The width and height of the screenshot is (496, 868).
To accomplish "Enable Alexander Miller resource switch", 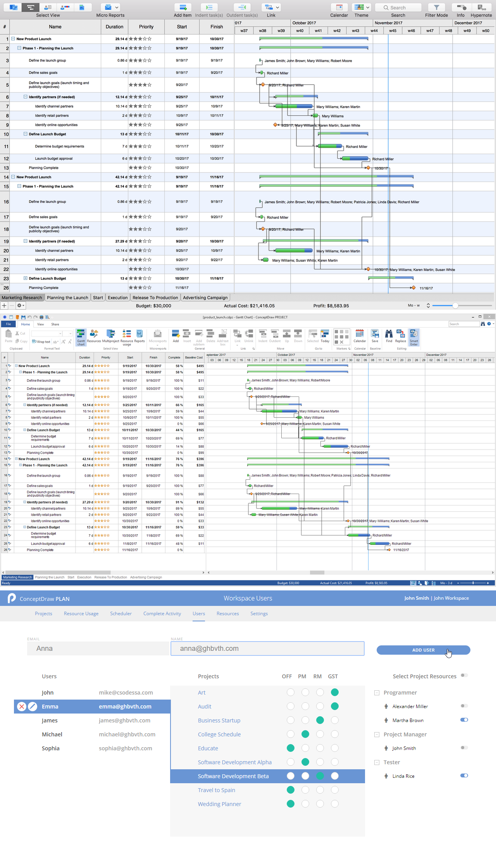I will pyautogui.click(x=464, y=706).
